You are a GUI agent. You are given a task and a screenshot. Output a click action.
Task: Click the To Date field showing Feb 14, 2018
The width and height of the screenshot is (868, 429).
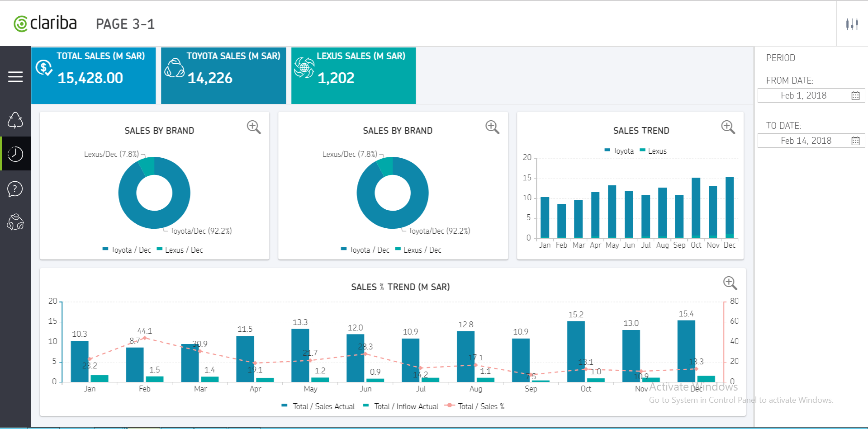pyautogui.click(x=811, y=141)
